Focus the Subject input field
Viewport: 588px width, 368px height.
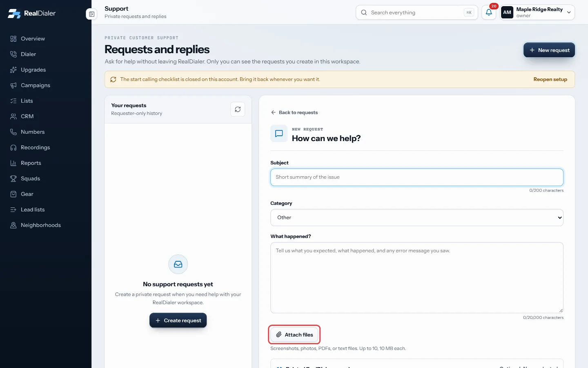coord(417,177)
